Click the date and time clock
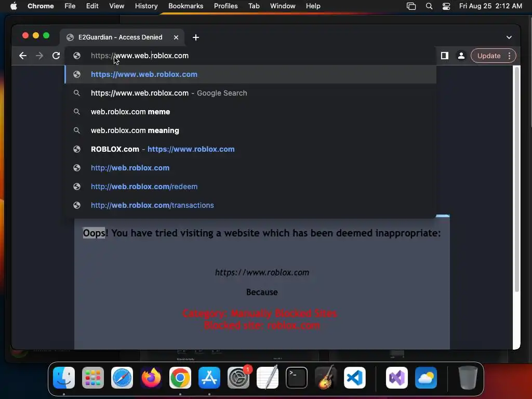This screenshot has height=399, width=532. [x=490, y=6]
